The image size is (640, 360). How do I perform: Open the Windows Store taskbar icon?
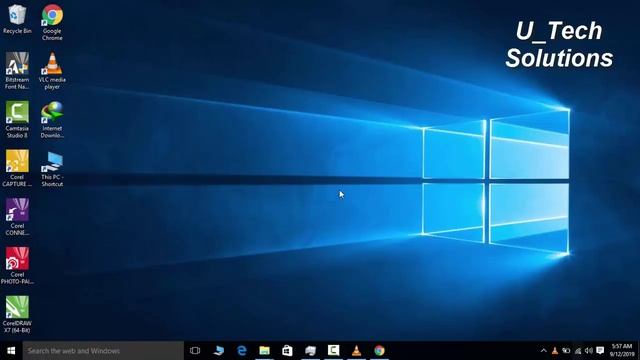(287, 351)
